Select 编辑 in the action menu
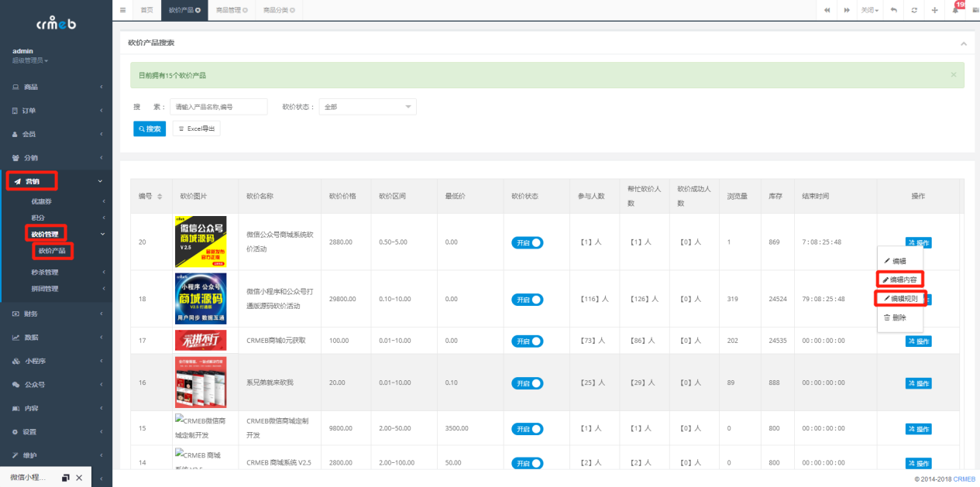The image size is (980, 487). click(900, 261)
